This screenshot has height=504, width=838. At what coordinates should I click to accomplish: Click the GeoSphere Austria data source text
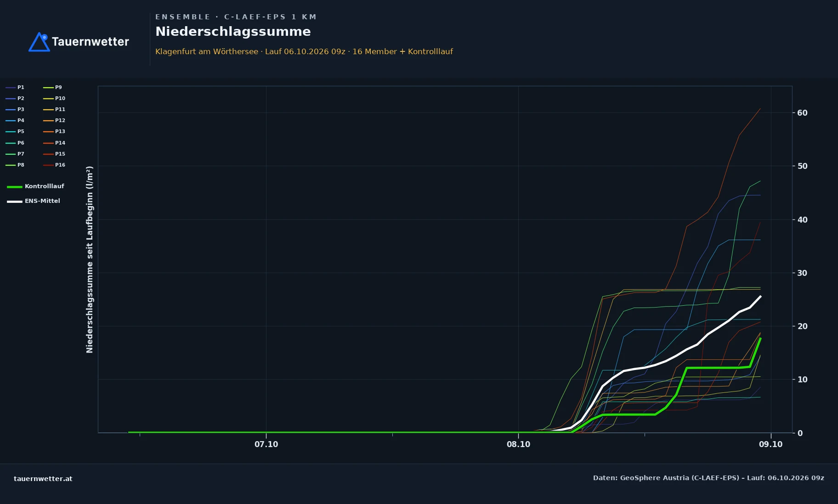coord(708,478)
